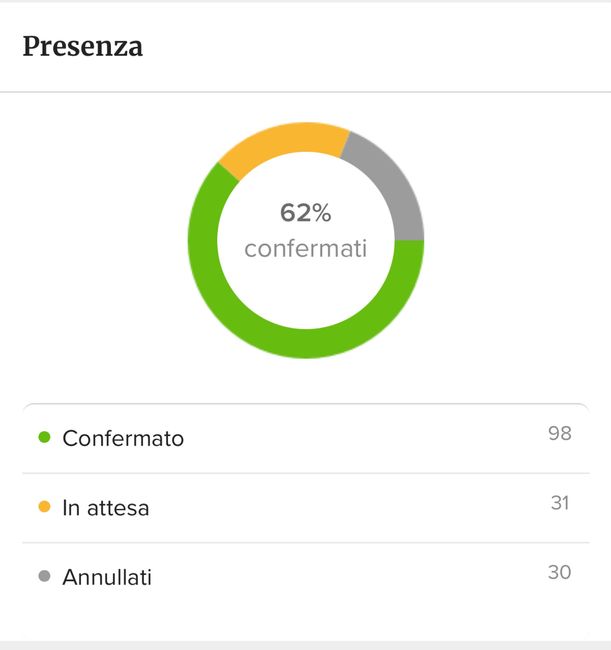Click the confermati caption inside the donut
The width and height of the screenshot is (611, 650).
305,248
